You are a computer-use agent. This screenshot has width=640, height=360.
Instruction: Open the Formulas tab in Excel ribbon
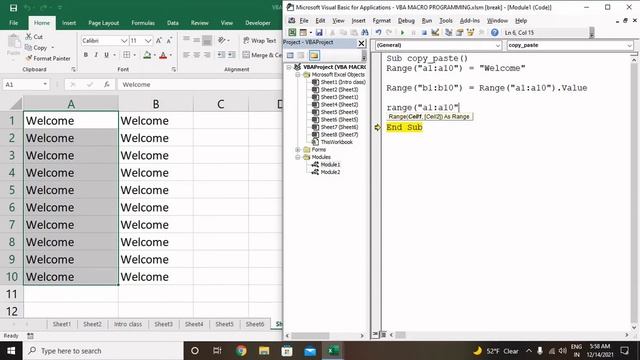143,23
